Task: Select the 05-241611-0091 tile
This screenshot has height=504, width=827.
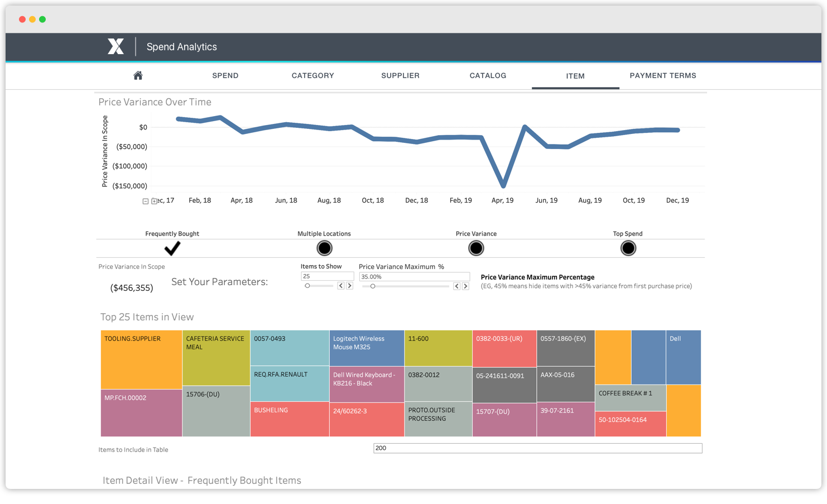Action: (504, 385)
